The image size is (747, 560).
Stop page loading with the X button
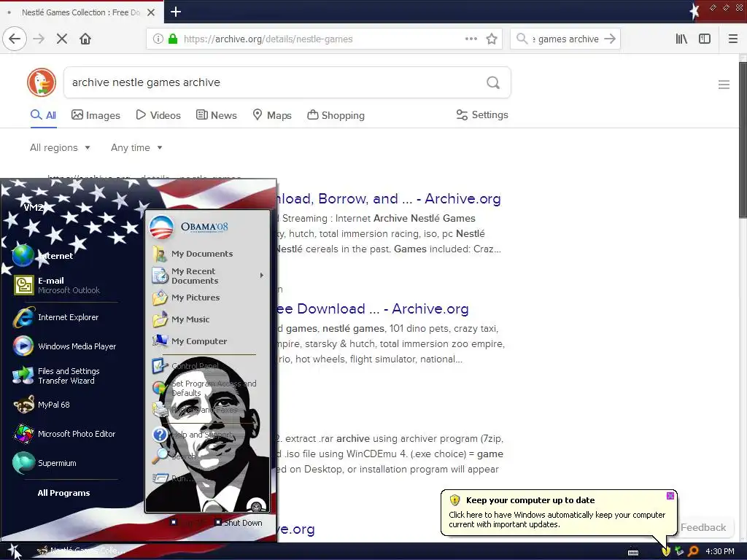(62, 39)
